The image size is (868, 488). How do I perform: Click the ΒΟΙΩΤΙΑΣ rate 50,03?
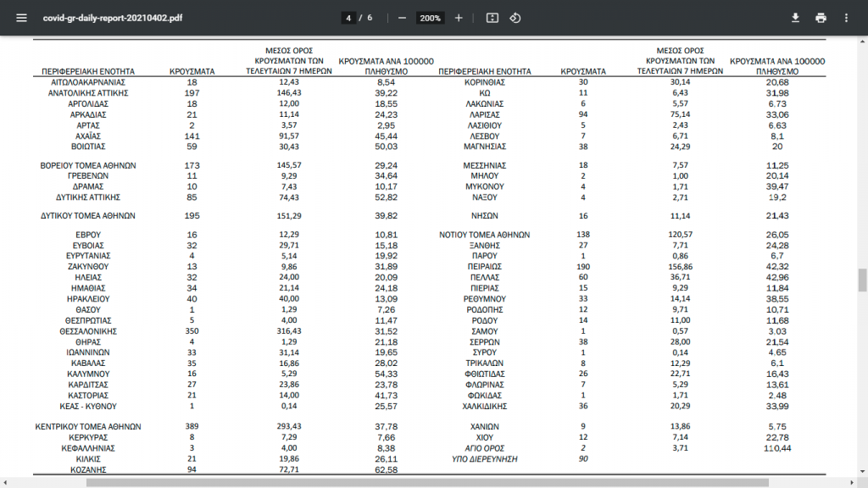(386, 147)
